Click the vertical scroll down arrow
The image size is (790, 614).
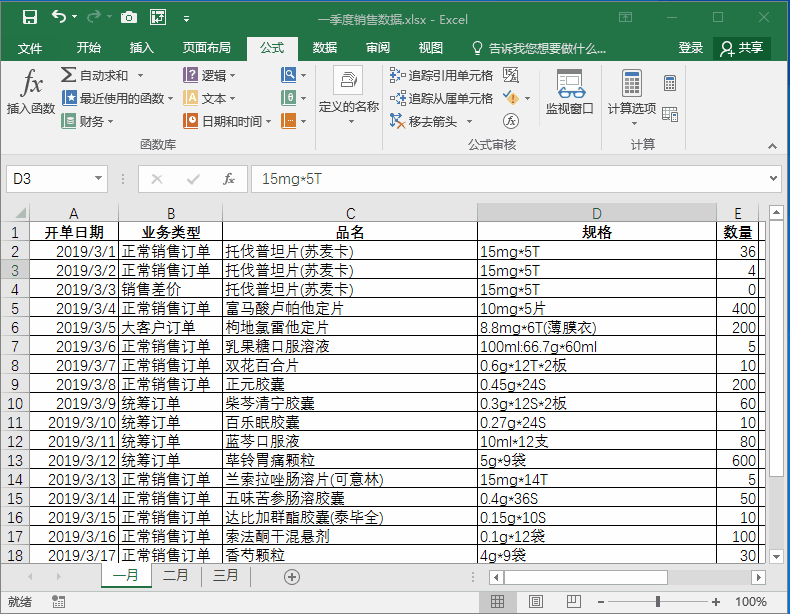pos(776,557)
